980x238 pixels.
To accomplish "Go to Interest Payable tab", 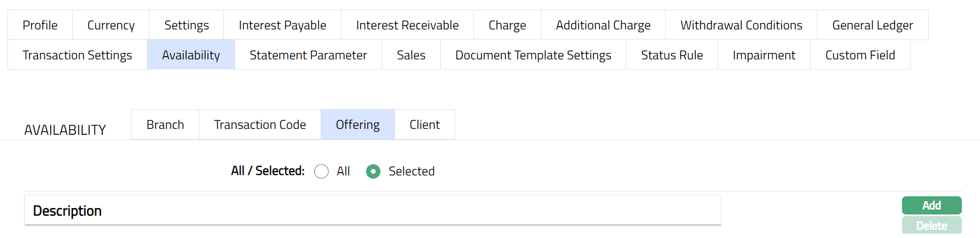I will [x=282, y=25].
